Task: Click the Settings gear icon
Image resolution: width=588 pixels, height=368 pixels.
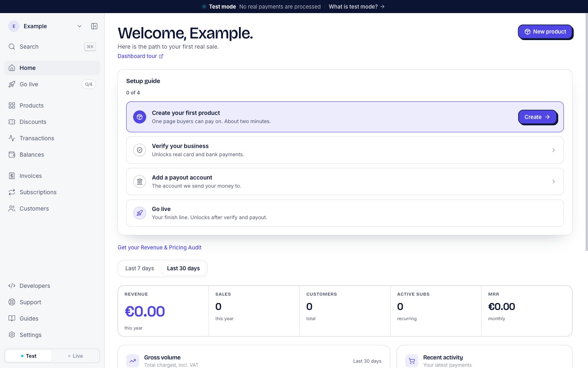Action: click(12, 335)
